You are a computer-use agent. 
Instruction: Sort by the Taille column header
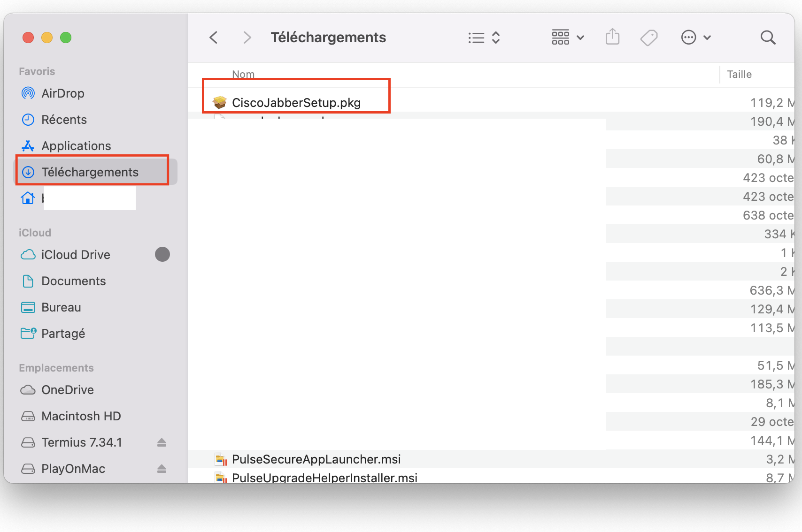[x=739, y=74]
